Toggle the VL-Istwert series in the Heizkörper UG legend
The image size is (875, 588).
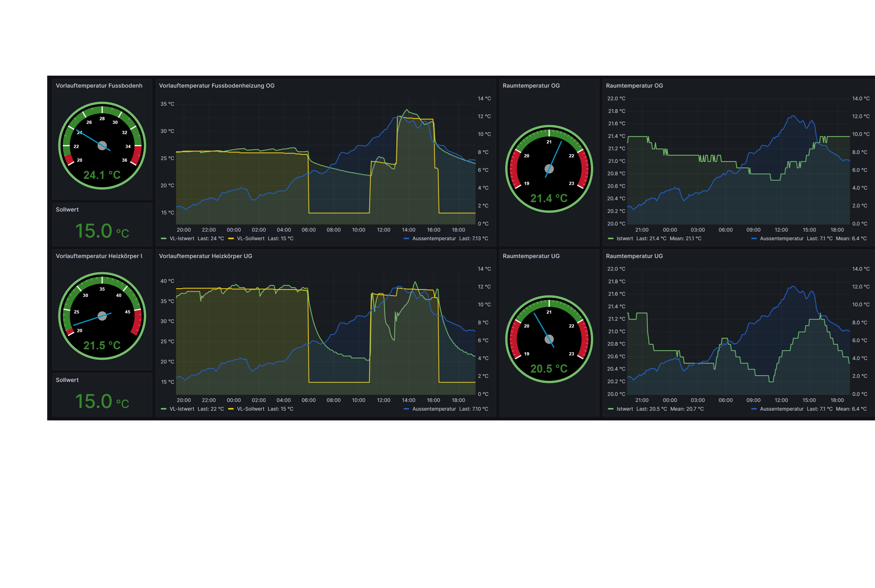pyautogui.click(x=182, y=409)
